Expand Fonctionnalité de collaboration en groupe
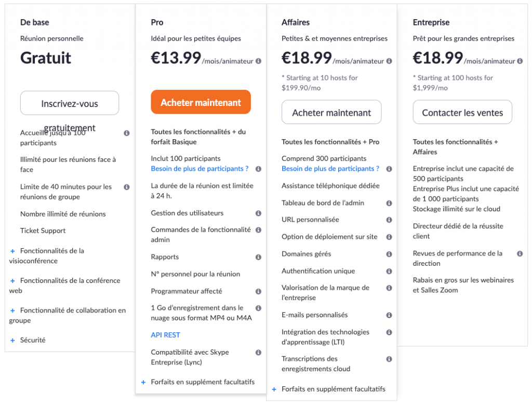The image size is (532, 405). click(12, 310)
